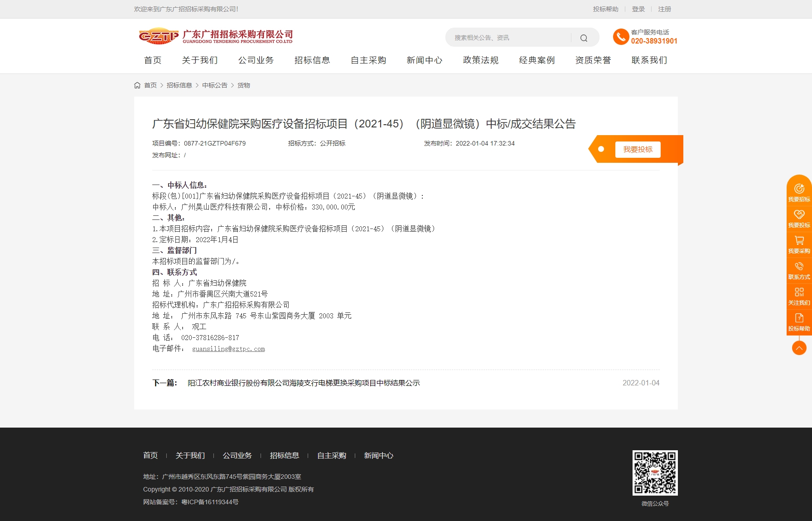
Task: Click footer 关于我们 link
Action: click(x=190, y=456)
